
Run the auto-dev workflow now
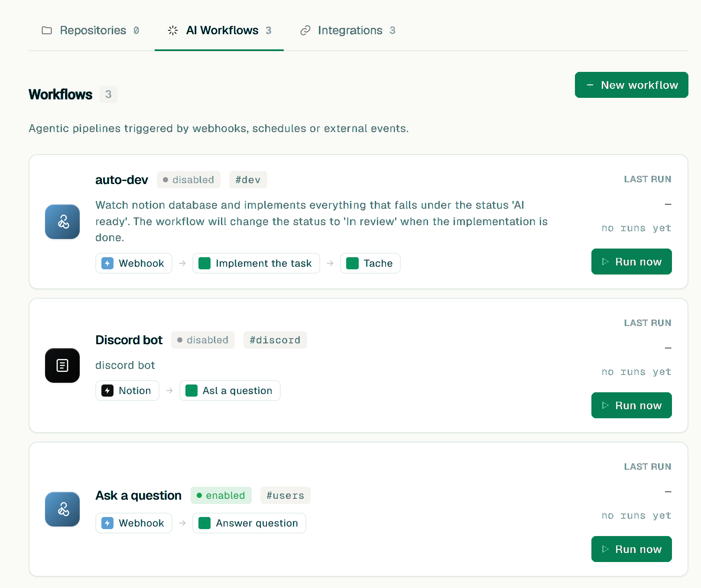click(x=631, y=262)
